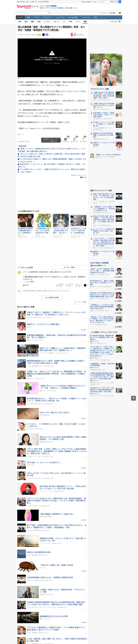Viewport: 138px width, 644px height.
Task: Click the blue search magnifier button at top
Action: pyautogui.click(x=120, y=2)
